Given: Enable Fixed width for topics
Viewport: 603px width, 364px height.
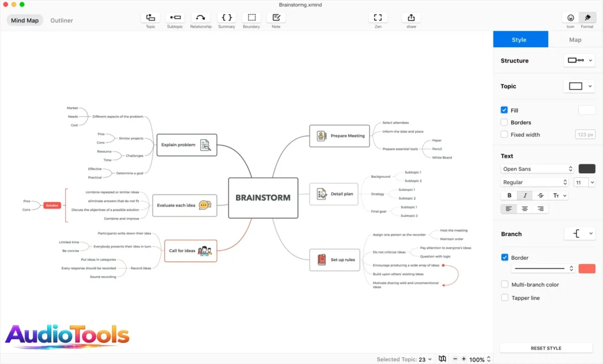Looking at the screenshot, I should [505, 134].
